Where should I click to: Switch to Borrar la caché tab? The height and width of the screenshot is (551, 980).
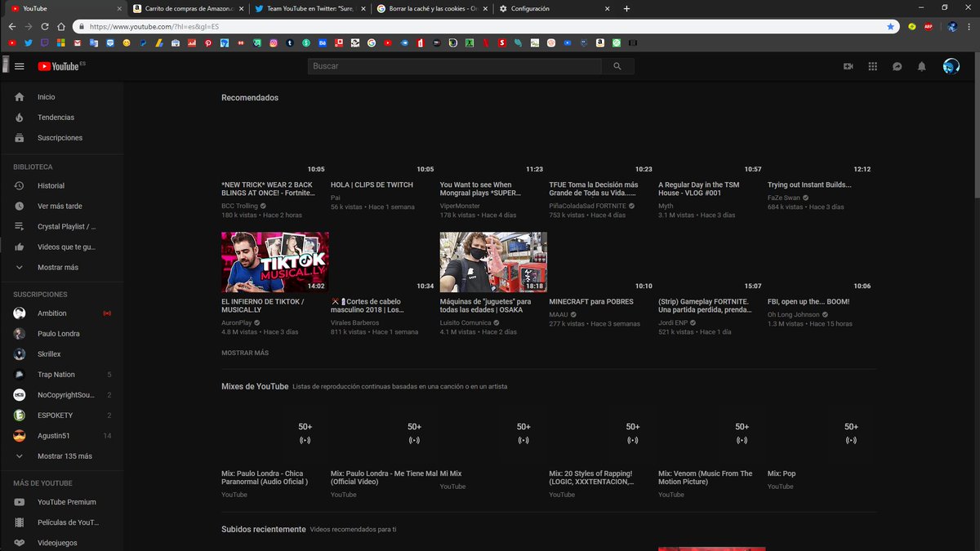tap(432, 8)
